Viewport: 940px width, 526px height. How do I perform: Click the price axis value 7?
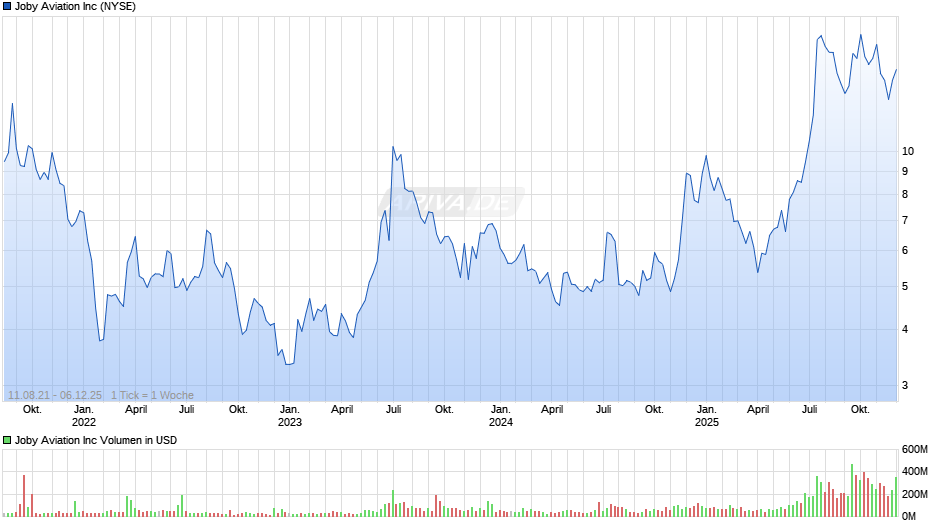905,220
